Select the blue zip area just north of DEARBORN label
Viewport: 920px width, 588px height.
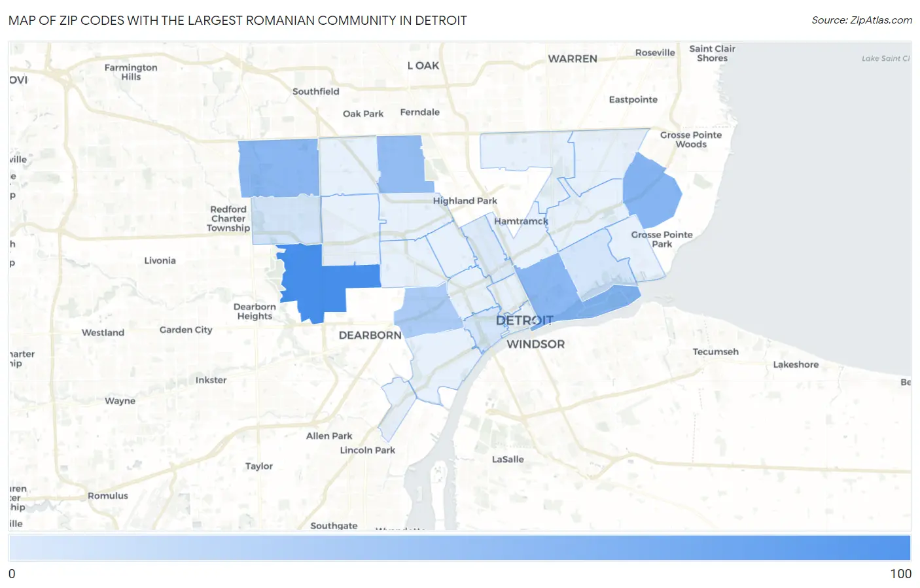429,311
